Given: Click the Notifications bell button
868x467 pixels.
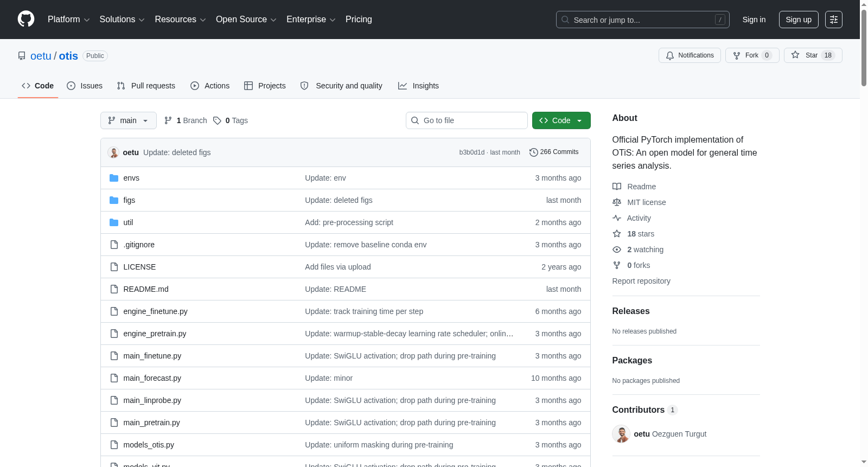Looking at the screenshot, I should click(x=690, y=55).
